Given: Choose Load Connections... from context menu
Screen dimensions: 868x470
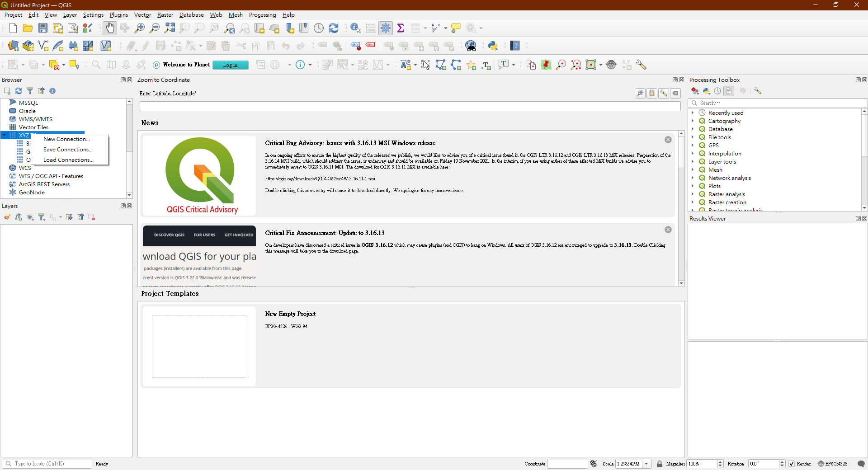Looking at the screenshot, I should pyautogui.click(x=70, y=160).
